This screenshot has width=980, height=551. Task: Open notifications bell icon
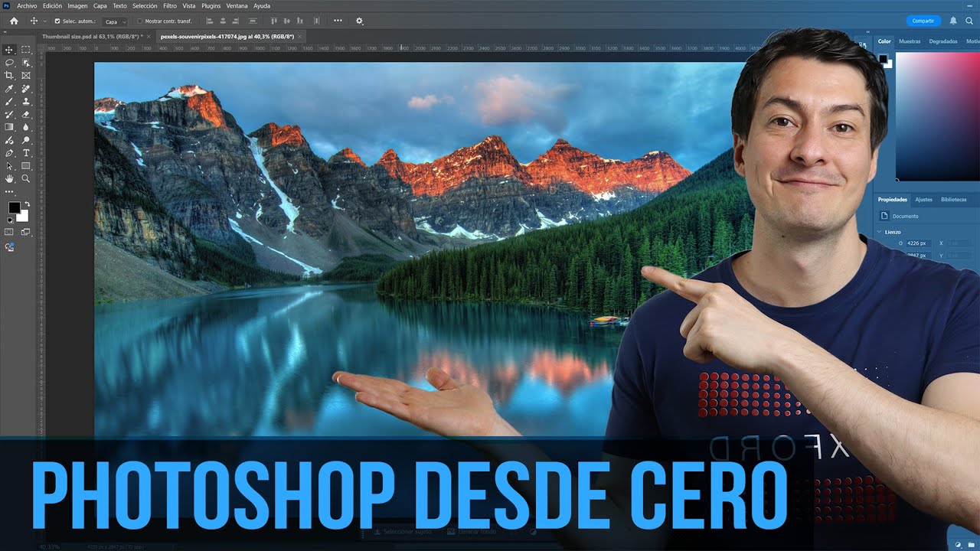pos(953,21)
